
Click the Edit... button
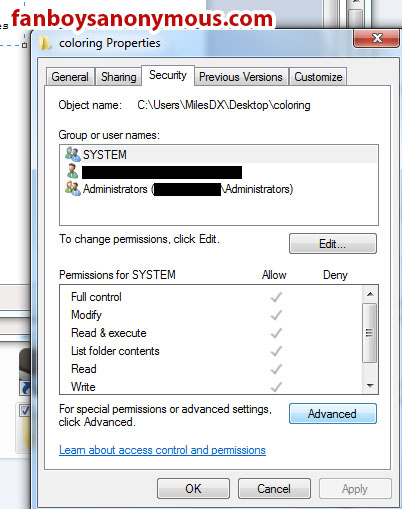pyautogui.click(x=333, y=244)
